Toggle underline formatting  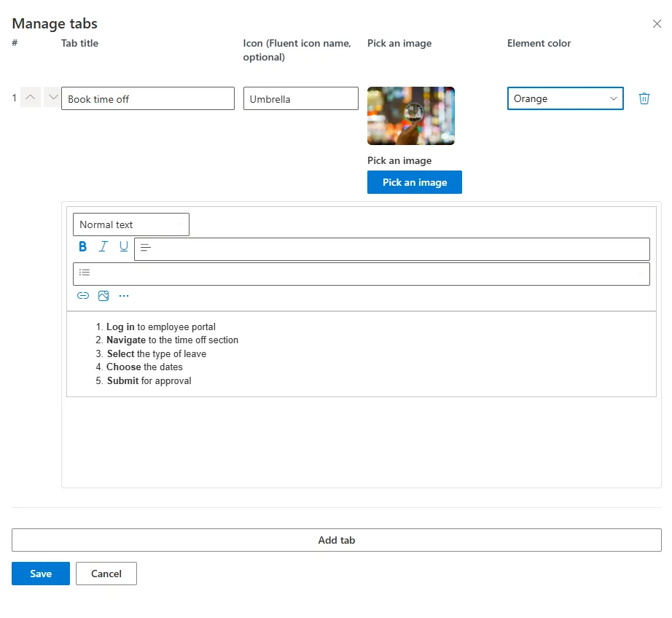123,246
